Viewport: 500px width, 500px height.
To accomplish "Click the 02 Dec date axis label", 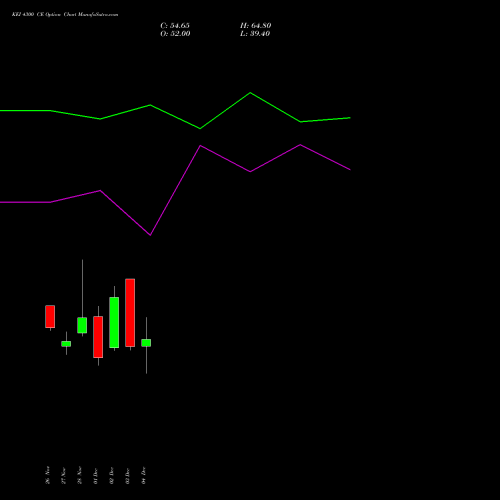I will (x=112, y=476).
